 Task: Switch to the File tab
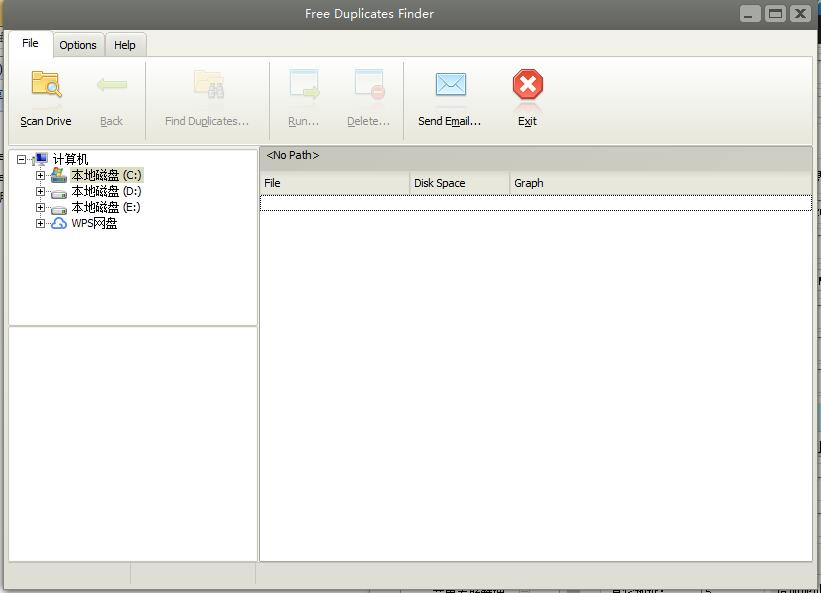pyautogui.click(x=31, y=43)
